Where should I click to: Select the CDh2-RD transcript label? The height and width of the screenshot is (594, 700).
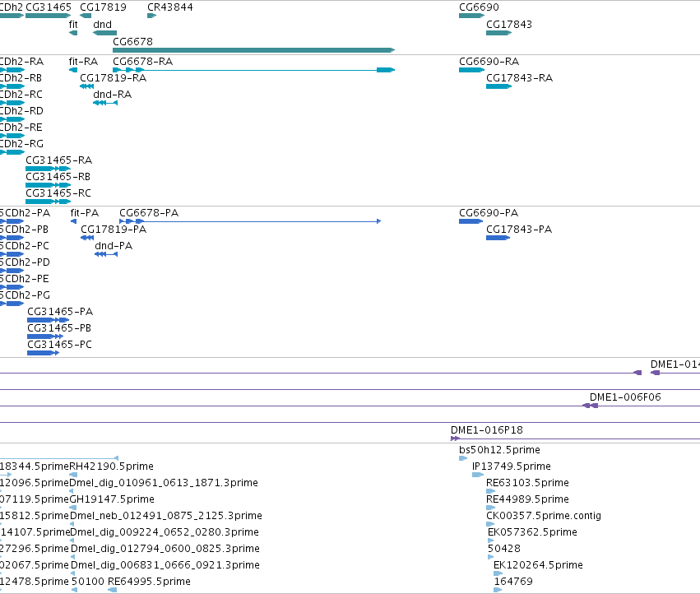[21, 111]
